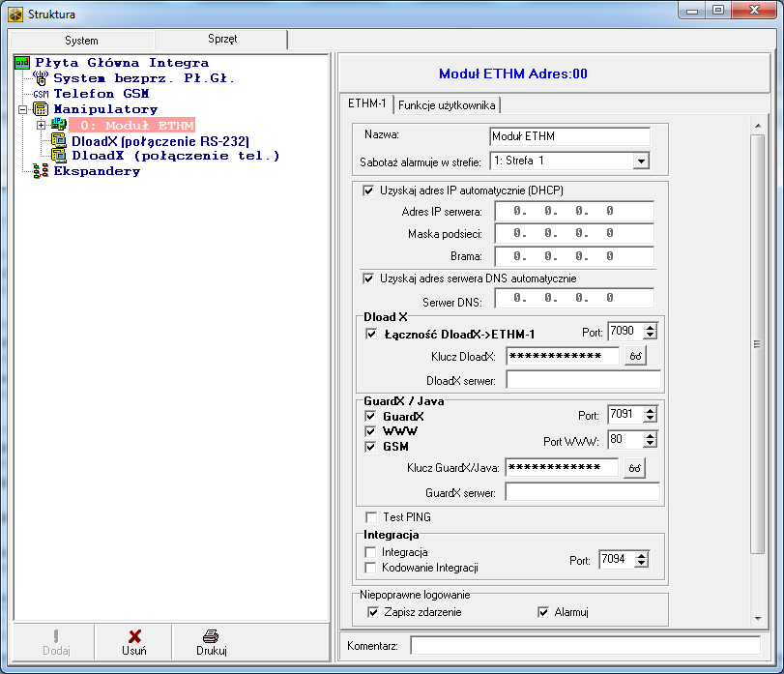Reveal Klucz DloadX with glasses icon

635,356
